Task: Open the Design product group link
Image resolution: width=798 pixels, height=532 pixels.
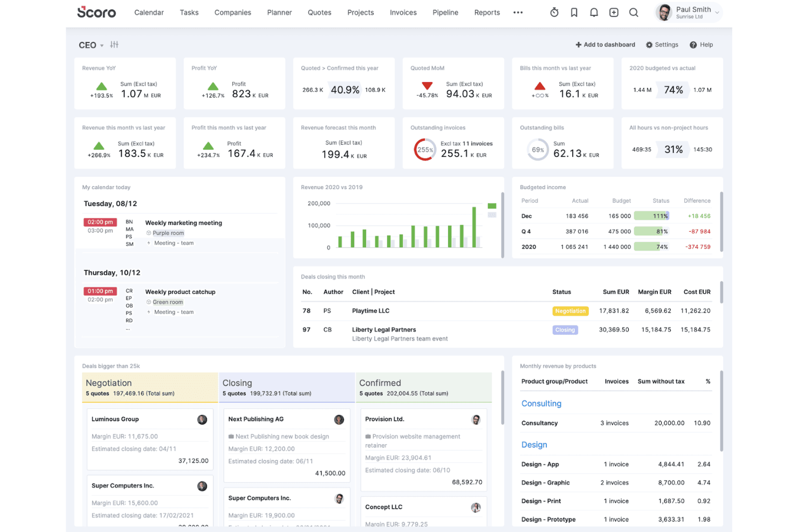Action: click(x=534, y=445)
